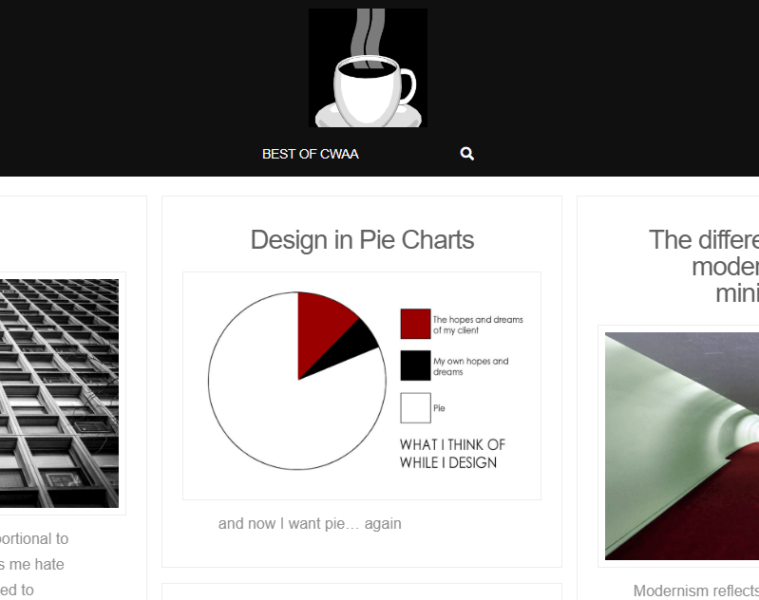The width and height of the screenshot is (759, 600).
Task: Select the white Pie legend box
Action: coord(415,408)
